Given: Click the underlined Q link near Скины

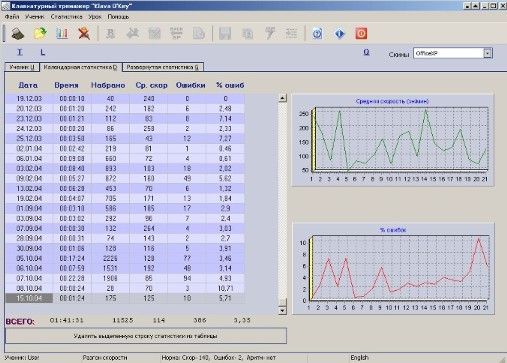Looking at the screenshot, I should [366, 52].
